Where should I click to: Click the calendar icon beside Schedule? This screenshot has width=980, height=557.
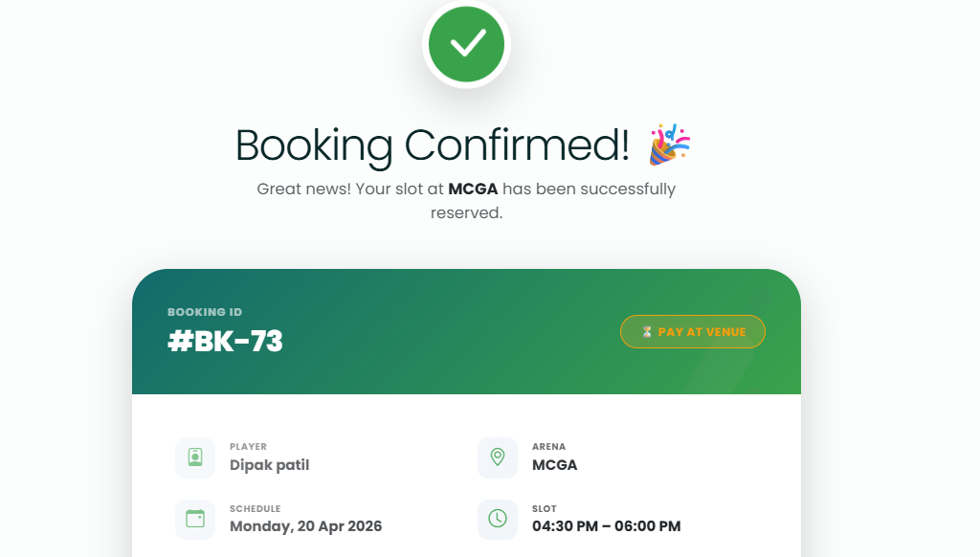(194, 520)
